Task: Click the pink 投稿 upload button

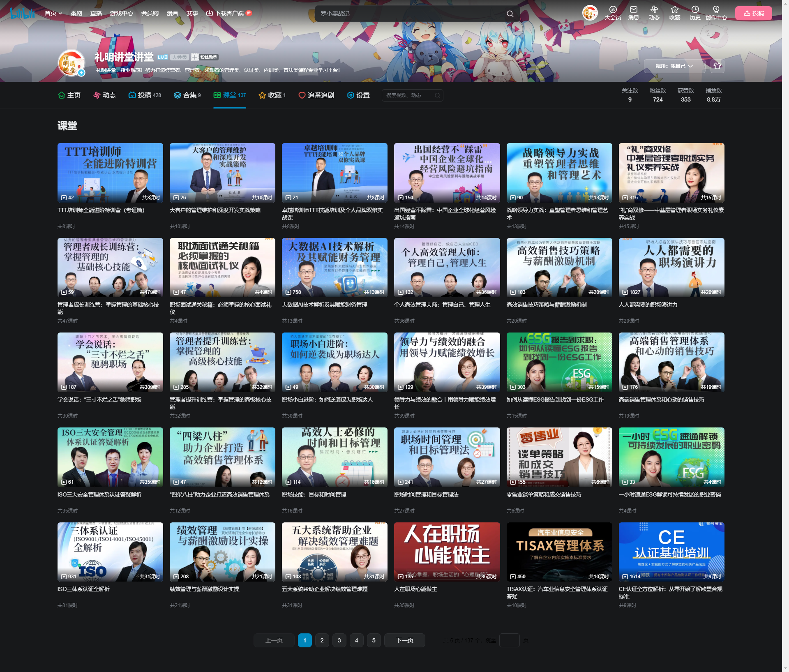Action: (x=753, y=13)
